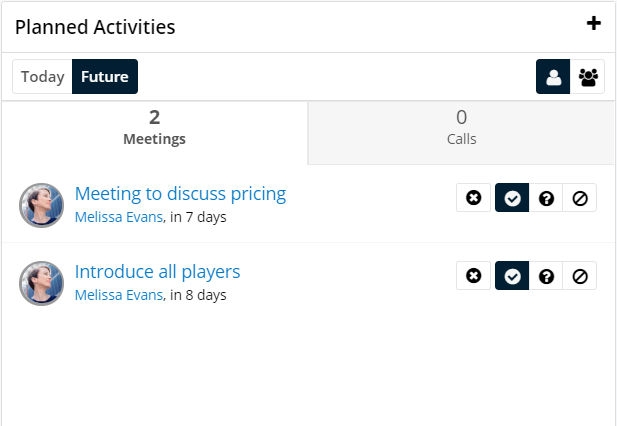The height and width of the screenshot is (426, 617).
Task: Select the Future filter button
Action: 105,77
